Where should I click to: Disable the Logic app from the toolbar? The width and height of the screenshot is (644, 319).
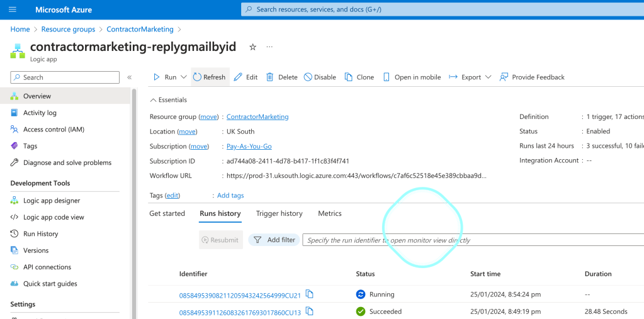[320, 77]
